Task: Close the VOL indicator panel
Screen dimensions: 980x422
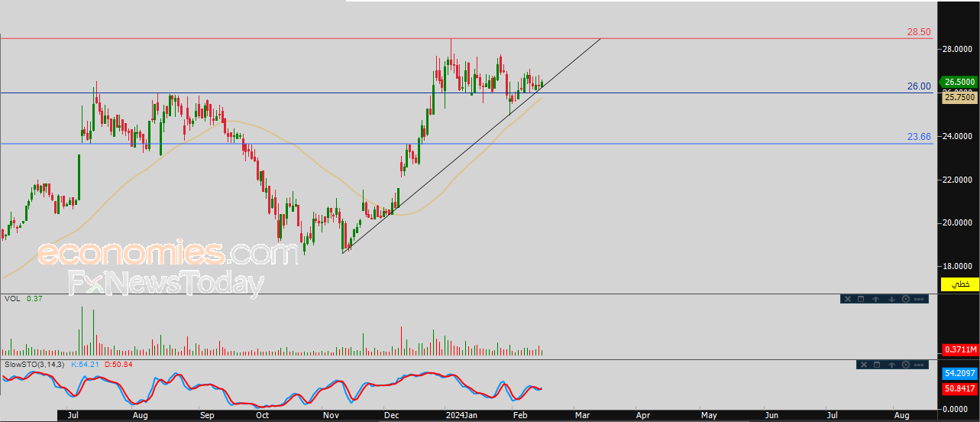Action: [x=848, y=299]
